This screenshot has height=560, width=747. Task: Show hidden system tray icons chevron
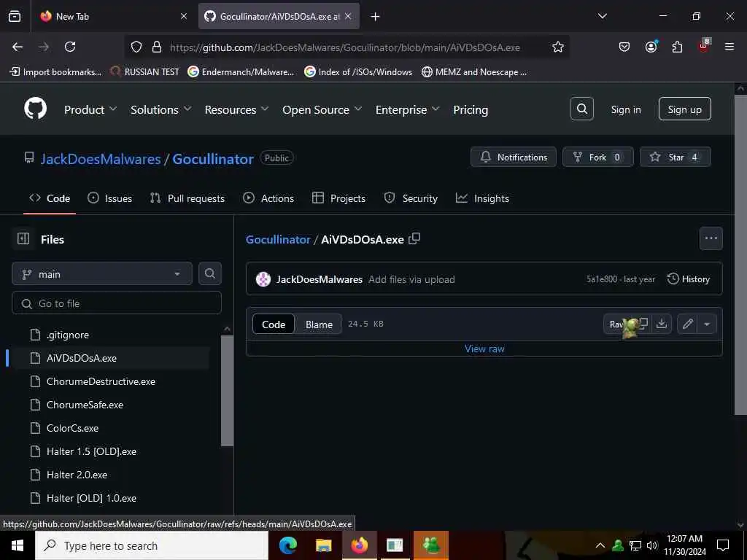[600, 545]
